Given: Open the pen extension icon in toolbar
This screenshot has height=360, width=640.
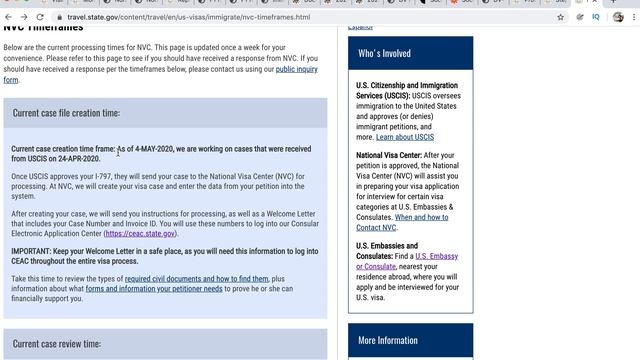Looking at the screenshot, I should pyautogui.click(x=580, y=17).
